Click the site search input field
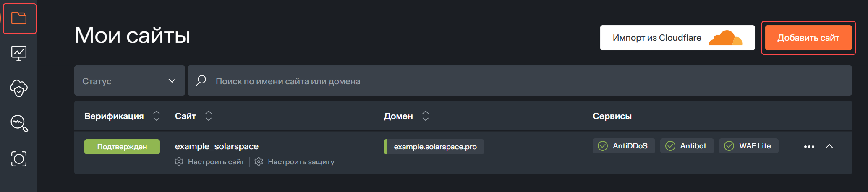Image resolution: width=868 pixels, height=192 pixels. pyautogui.click(x=504, y=81)
